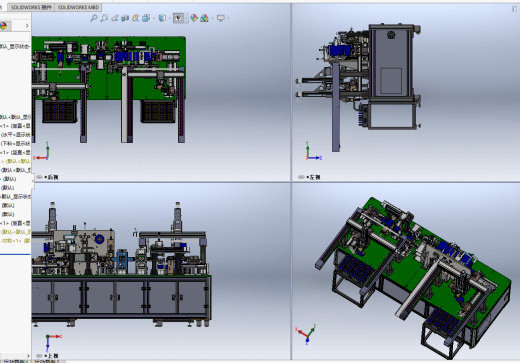Click the viewport icon in the top-right corner
The height and width of the screenshot is (363, 520).
(x=514, y=9)
